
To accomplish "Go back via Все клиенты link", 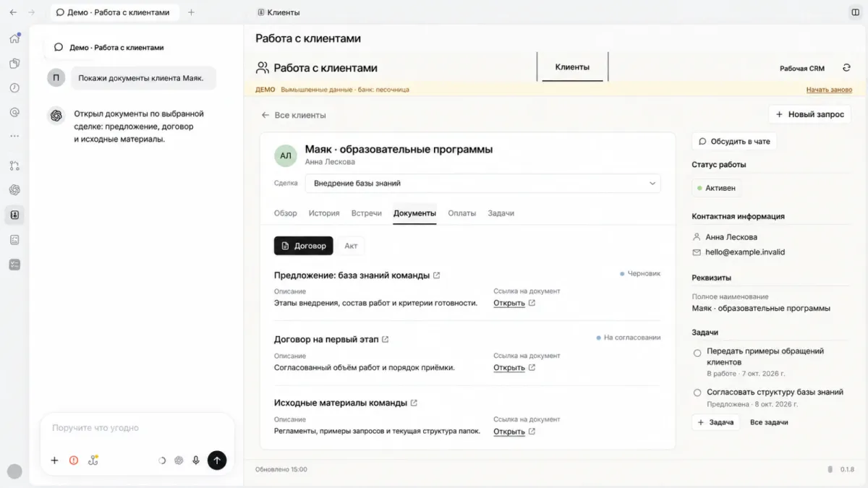I will click(x=294, y=115).
